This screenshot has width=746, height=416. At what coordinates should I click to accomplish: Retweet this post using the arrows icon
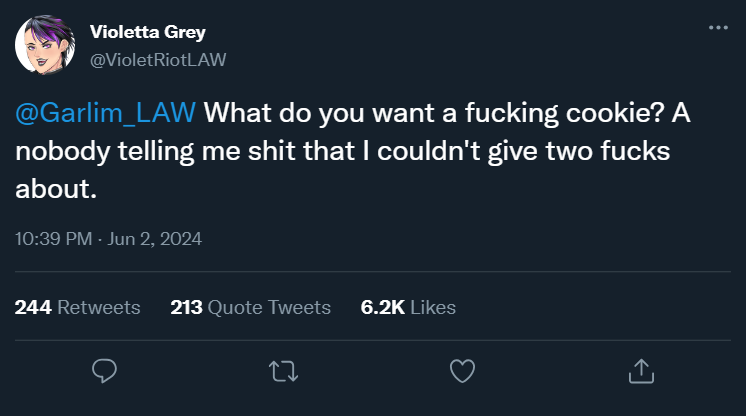(x=283, y=371)
